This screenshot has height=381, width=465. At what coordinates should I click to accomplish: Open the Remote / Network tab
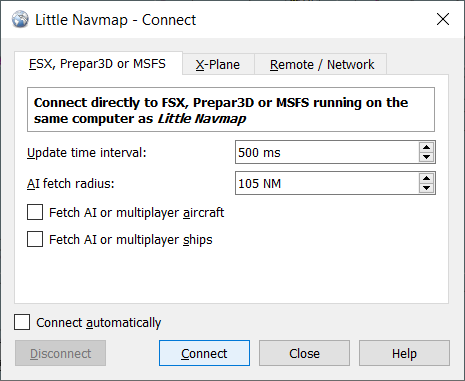[x=321, y=64]
